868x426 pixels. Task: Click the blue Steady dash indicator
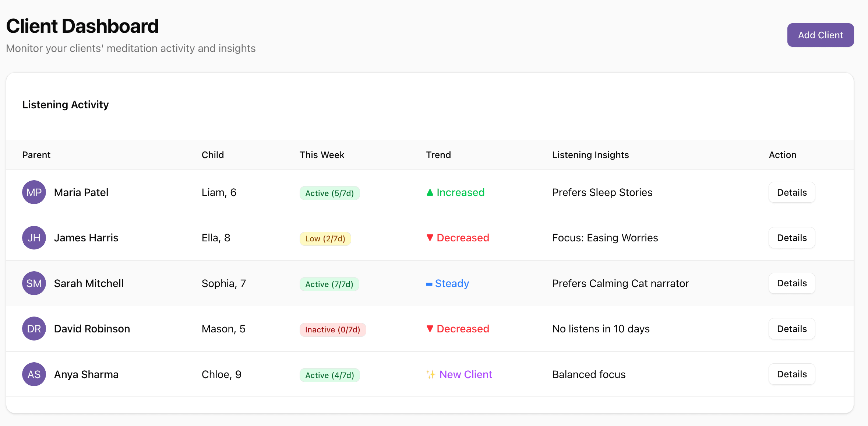429,284
